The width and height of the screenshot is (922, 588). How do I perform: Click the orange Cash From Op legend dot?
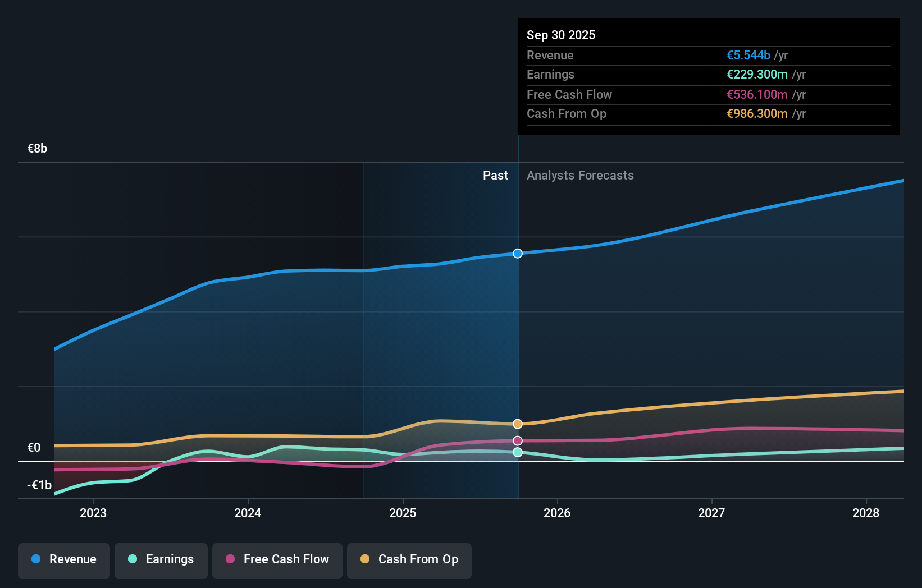tap(365, 559)
